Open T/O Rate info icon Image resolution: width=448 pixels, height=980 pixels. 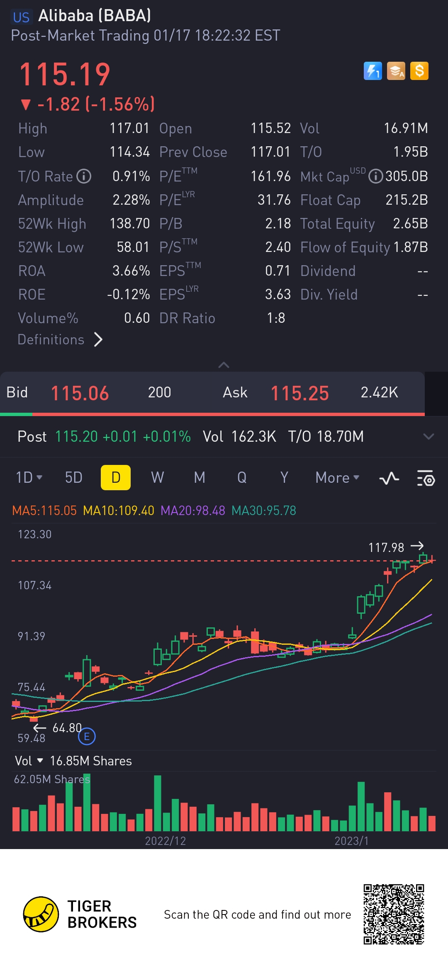[84, 176]
